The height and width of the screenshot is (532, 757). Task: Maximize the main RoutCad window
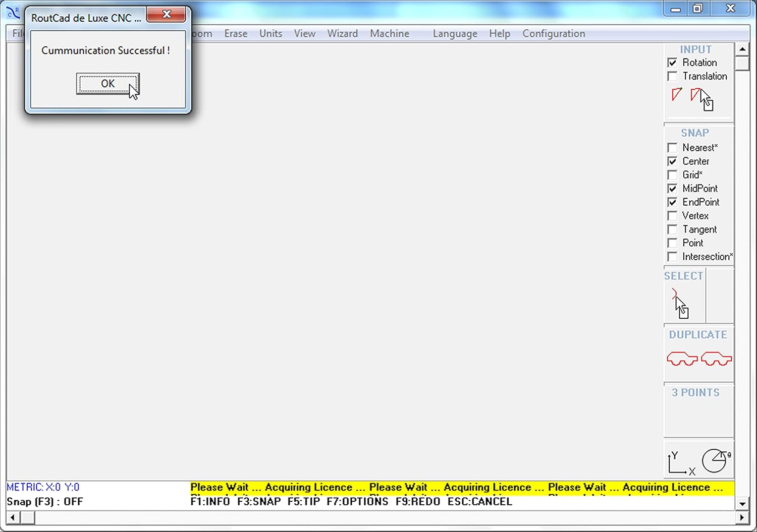pos(698,9)
